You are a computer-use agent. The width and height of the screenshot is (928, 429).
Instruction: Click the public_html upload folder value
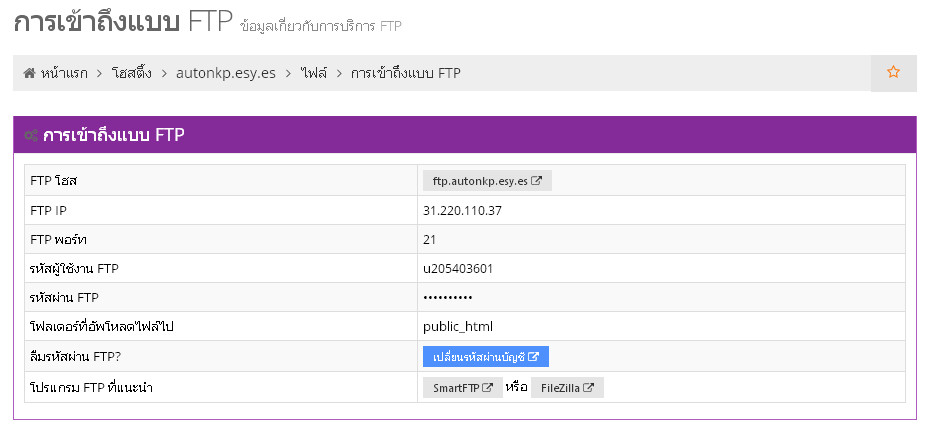click(458, 326)
